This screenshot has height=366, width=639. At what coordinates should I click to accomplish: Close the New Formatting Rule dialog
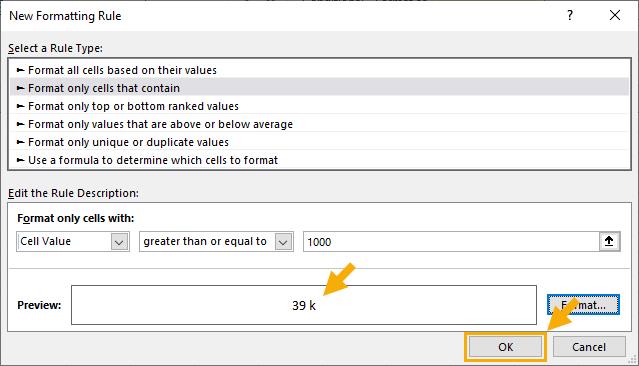click(615, 15)
